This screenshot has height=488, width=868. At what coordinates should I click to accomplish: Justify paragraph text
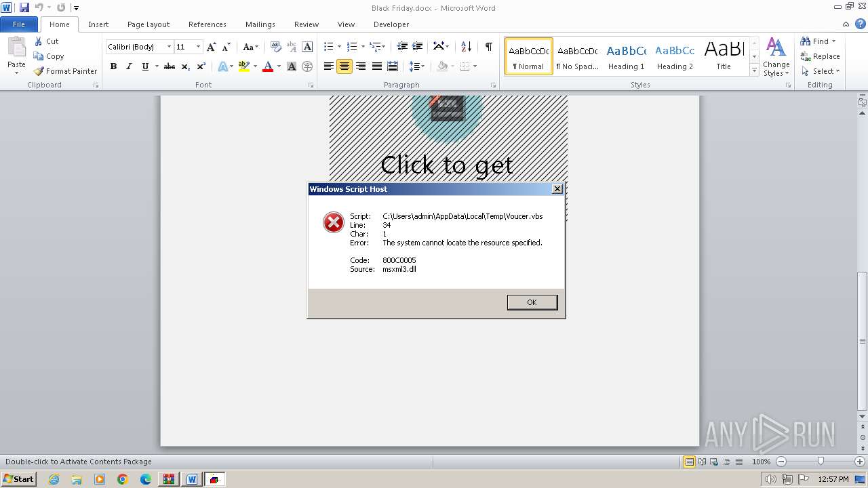[x=376, y=66]
